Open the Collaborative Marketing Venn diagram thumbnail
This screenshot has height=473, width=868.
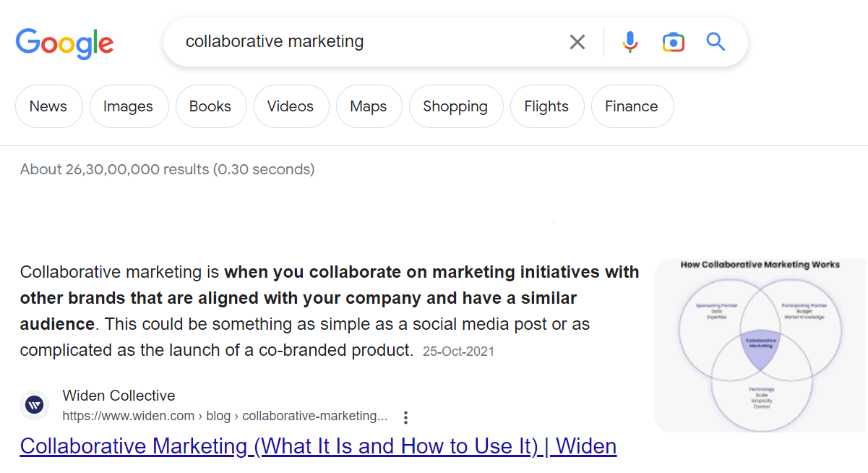[760, 345]
